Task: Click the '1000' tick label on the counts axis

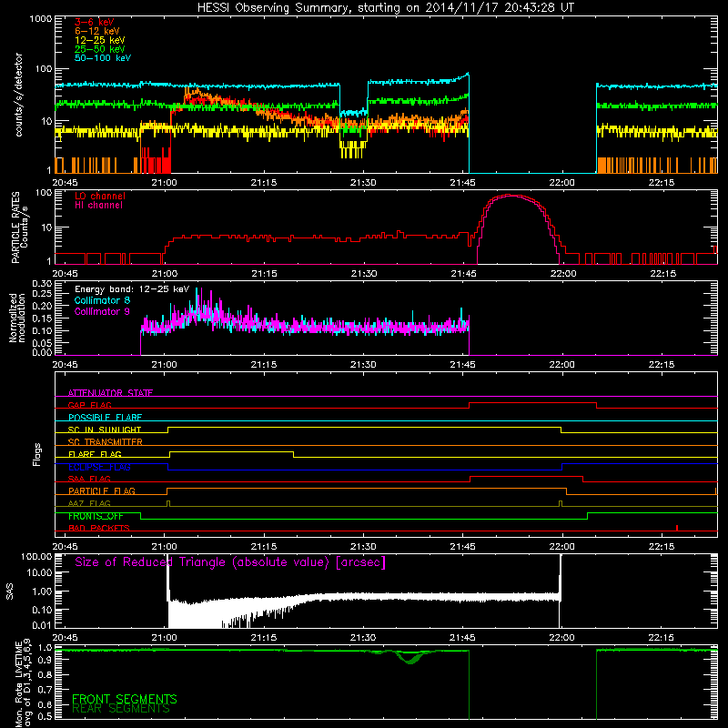Action: point(40,19)
